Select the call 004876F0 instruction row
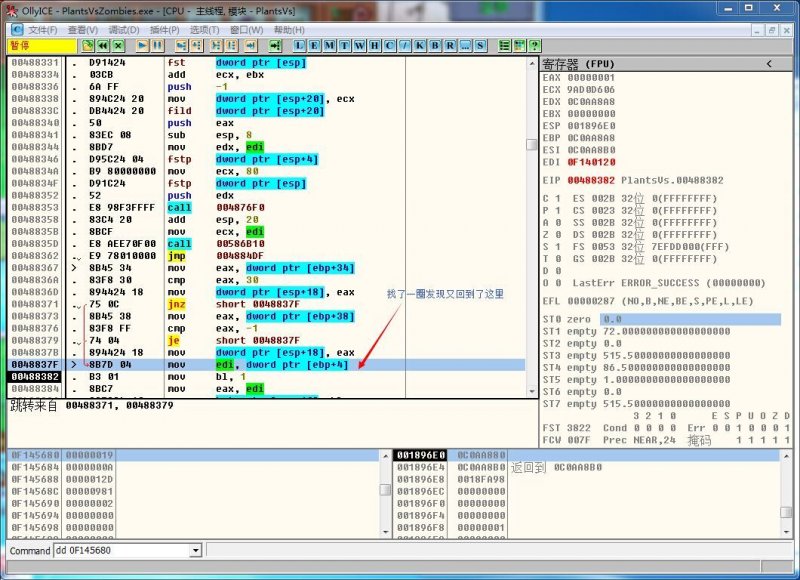 click(x=266, y=208)
